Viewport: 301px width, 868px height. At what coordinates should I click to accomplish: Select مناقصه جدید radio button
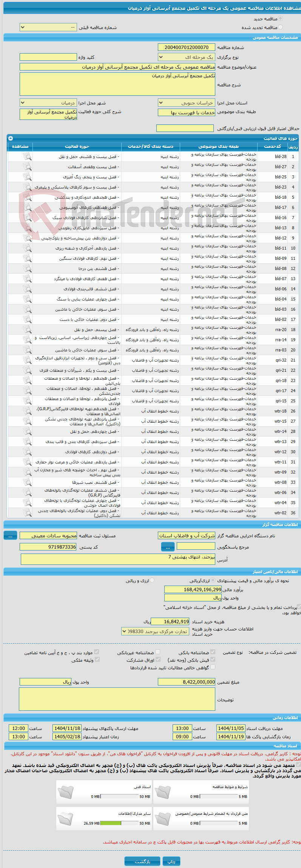tap(280, 18)
